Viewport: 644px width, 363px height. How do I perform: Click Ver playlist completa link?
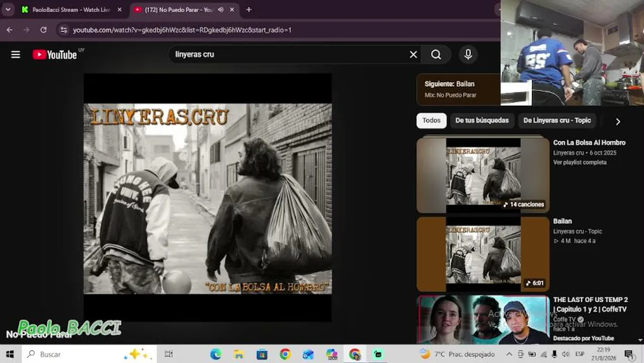click(580, 162)
